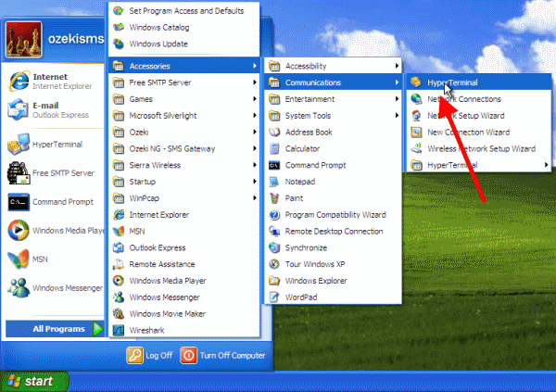Open the Ozeki program folder
Screen dimensions: 556x392
(184, 132)
